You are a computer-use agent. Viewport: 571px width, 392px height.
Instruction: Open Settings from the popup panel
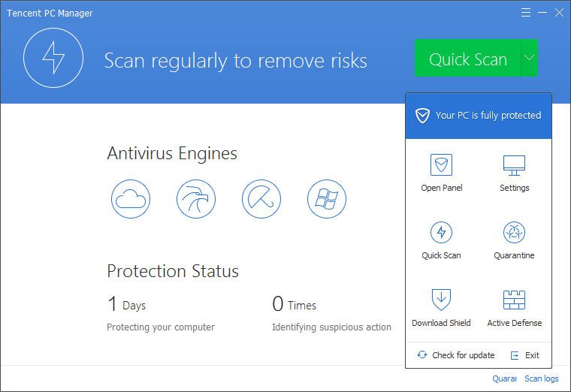pyautogui.click(x=514, y=173)
